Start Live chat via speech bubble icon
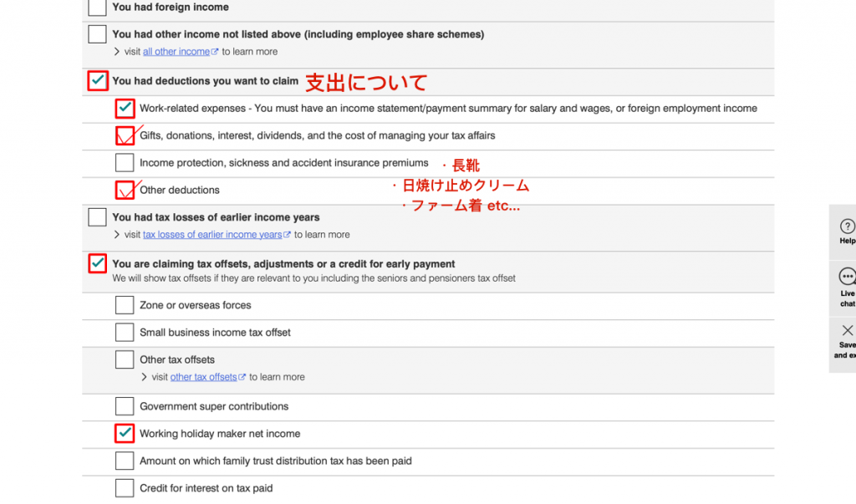Viewport: 856px width, 504px height. point(847,277)
